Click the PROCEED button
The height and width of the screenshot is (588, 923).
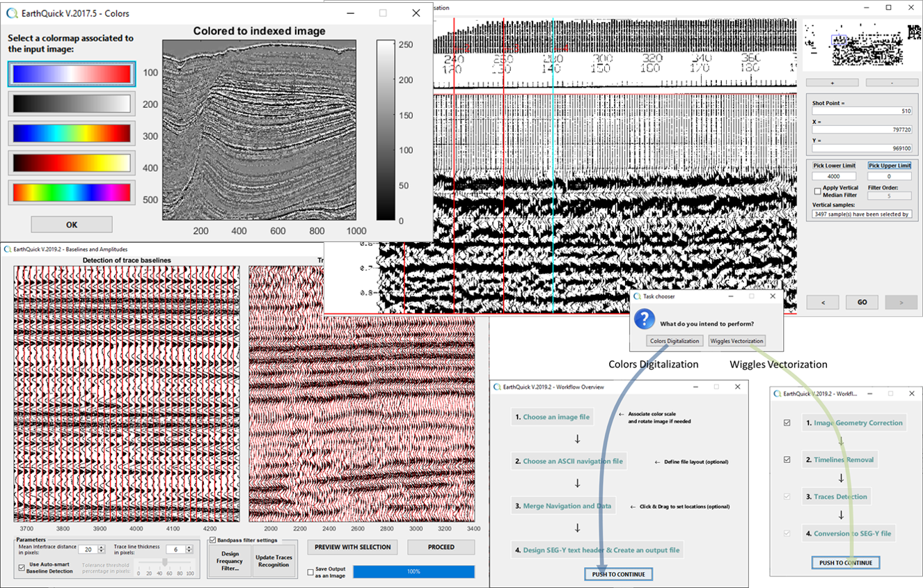coord(441,547)
